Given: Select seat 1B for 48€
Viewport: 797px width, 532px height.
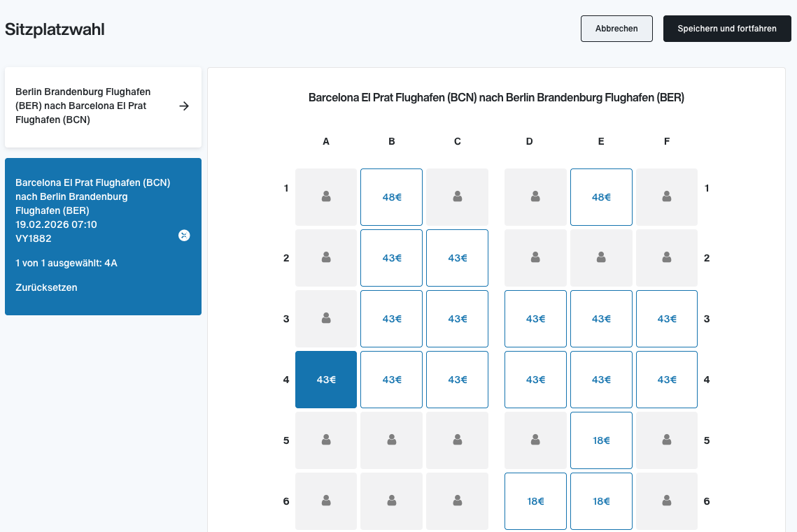Looking at the screenshot, I should [391, 197].
